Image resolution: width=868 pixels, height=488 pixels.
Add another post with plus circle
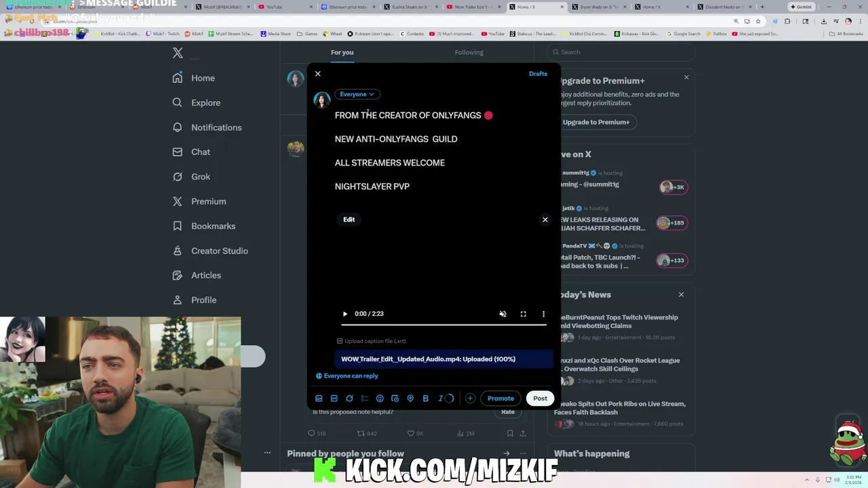[x=470, y=399]
